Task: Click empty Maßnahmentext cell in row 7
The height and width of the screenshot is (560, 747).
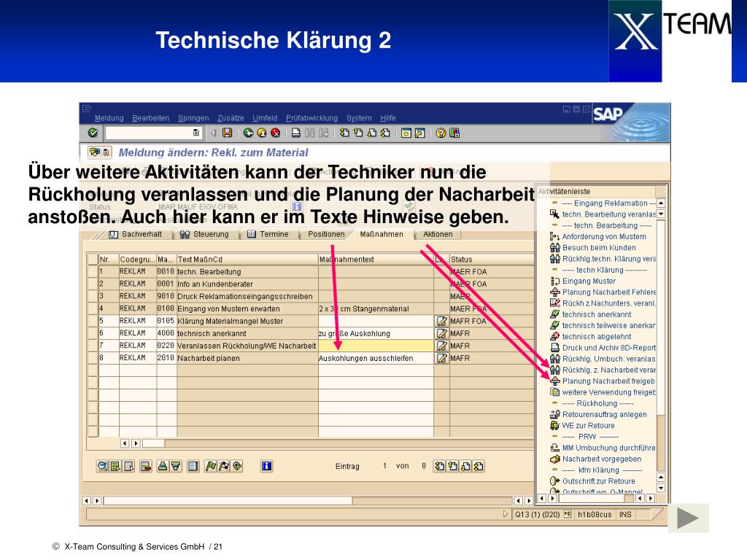Action: point(376,346)
